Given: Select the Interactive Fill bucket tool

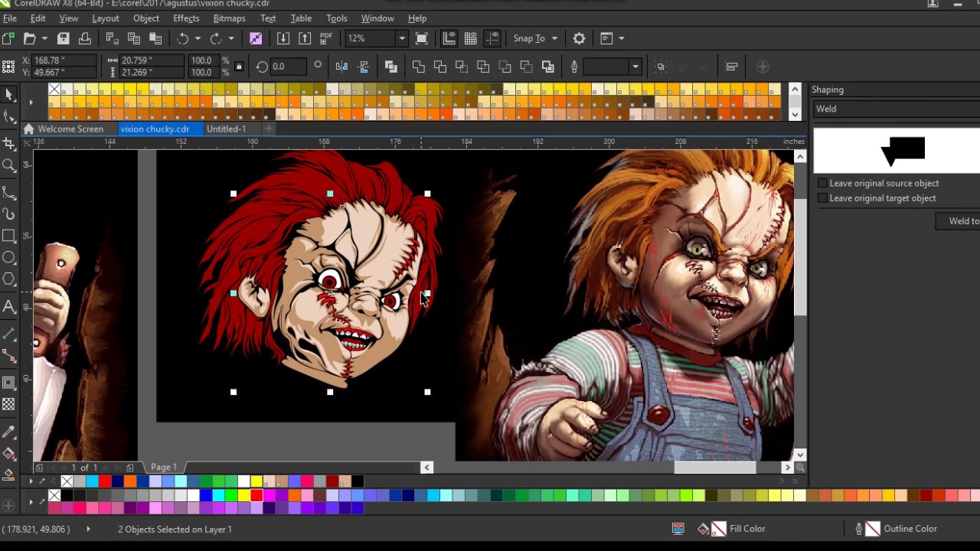Looking at the screenshot, I should (x=9, y=455).
